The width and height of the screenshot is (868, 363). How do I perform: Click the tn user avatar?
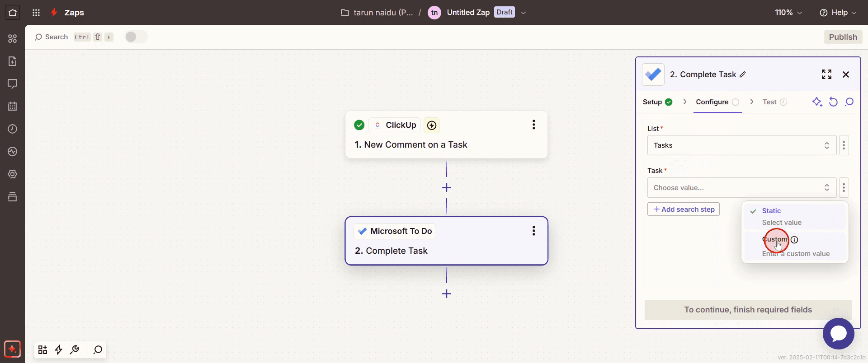point(434,13)
